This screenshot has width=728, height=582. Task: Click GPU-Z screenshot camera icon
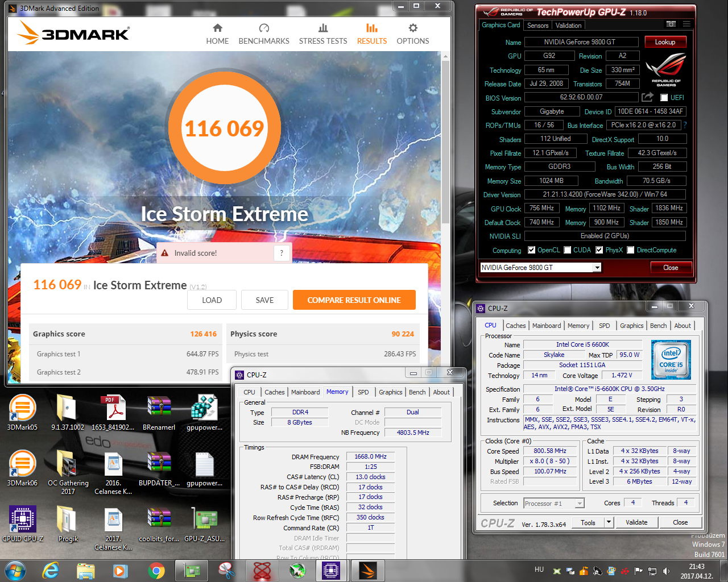pos(671,24)
